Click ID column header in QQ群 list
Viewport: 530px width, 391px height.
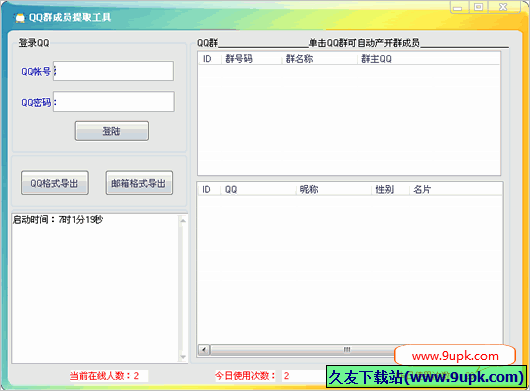(x=210, y=59)
